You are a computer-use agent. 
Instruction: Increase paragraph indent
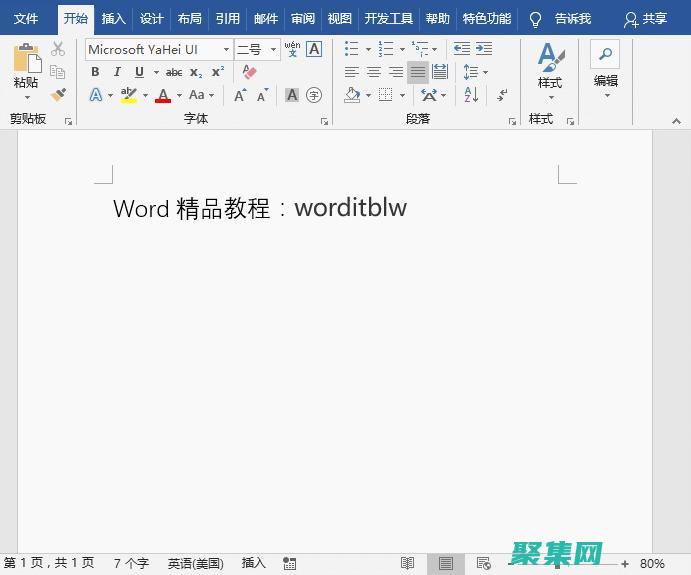pos(484,49)
